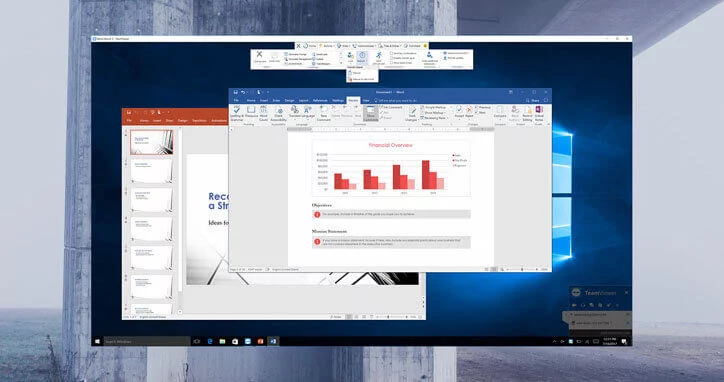Open the Reviewing Pane dropdown in Word
The width and height of the screenshot is (724, 382).
[434, 118]
